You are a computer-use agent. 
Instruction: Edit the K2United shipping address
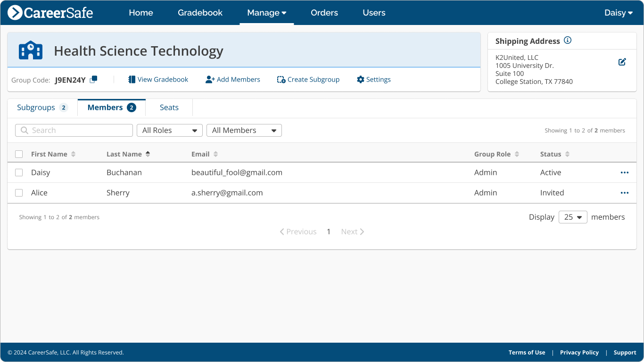coord(622,61)
